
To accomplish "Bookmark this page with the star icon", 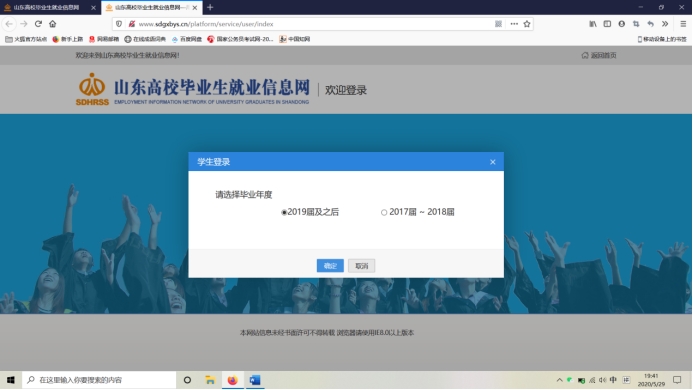I will [x=527, y=24].
